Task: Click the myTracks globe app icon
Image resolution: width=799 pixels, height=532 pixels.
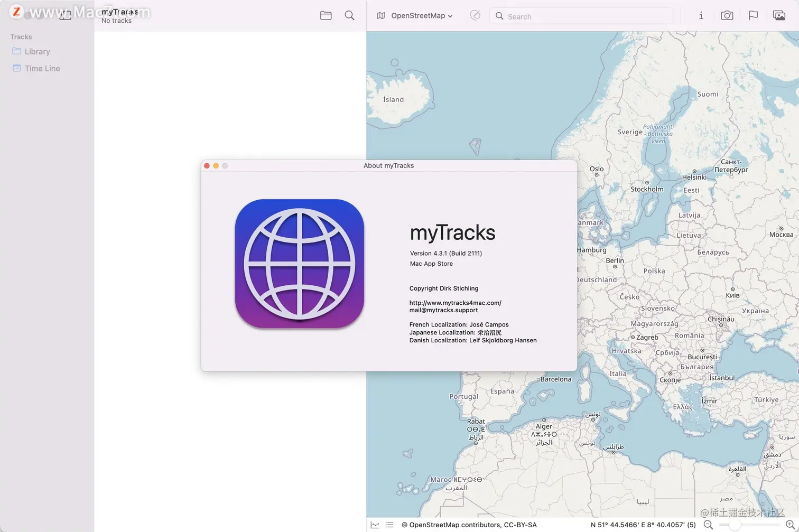Action: pyautogui.click(x=300, y=264)
